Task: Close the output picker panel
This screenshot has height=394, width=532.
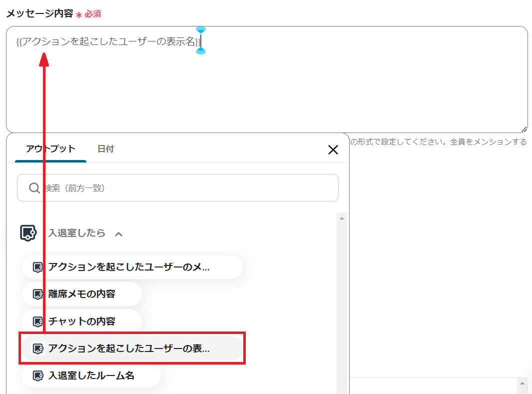Action: [333, 149]
